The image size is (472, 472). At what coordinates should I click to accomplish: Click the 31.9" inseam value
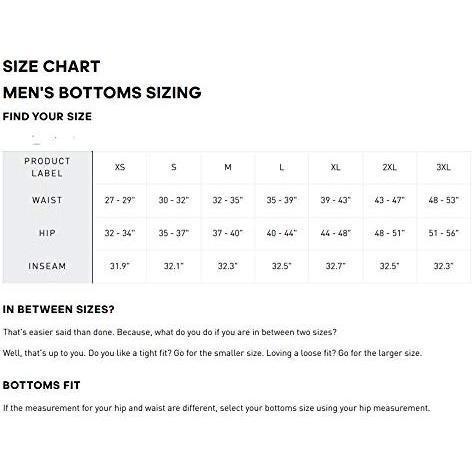click(x=120, y=266)
